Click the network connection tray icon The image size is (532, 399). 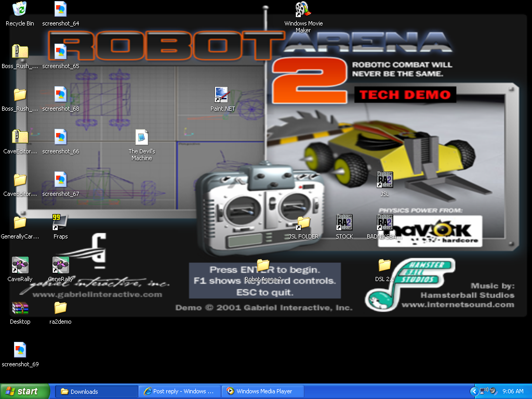pos(484,391)
